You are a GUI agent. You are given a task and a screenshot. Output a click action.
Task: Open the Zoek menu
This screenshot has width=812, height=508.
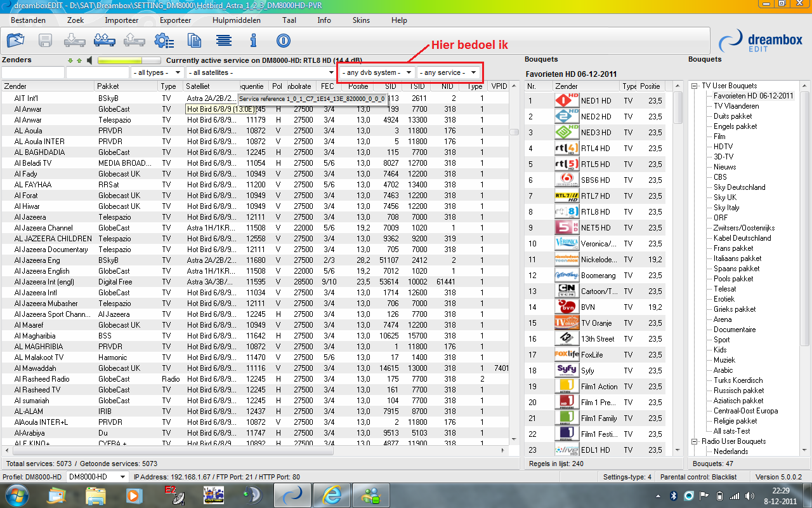pyautogui.click(x=75, y=20)
